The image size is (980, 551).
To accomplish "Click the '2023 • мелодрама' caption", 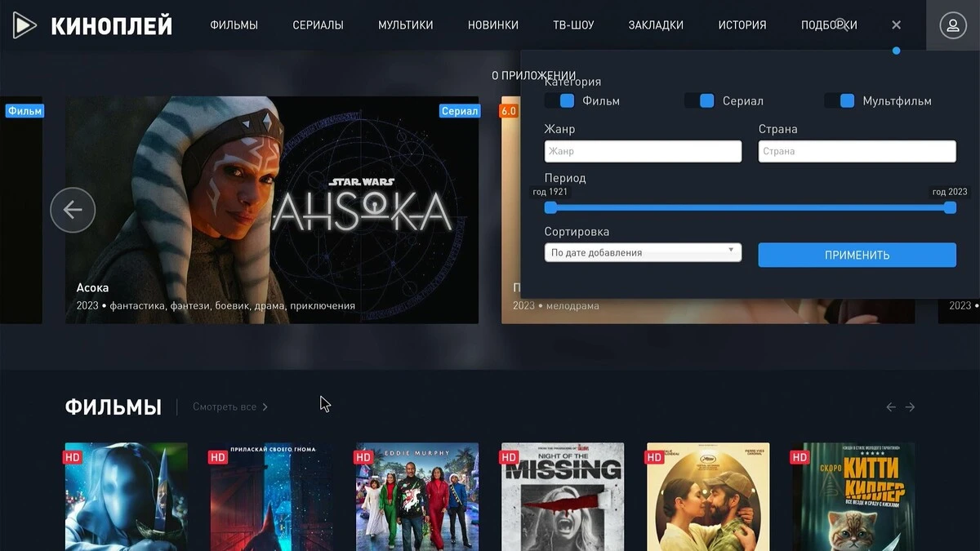I will [555, 306].
